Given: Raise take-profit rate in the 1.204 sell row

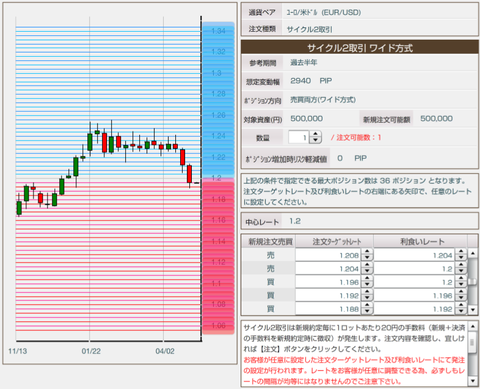Looking at the screenshot, I should click(x=461, y=265).
